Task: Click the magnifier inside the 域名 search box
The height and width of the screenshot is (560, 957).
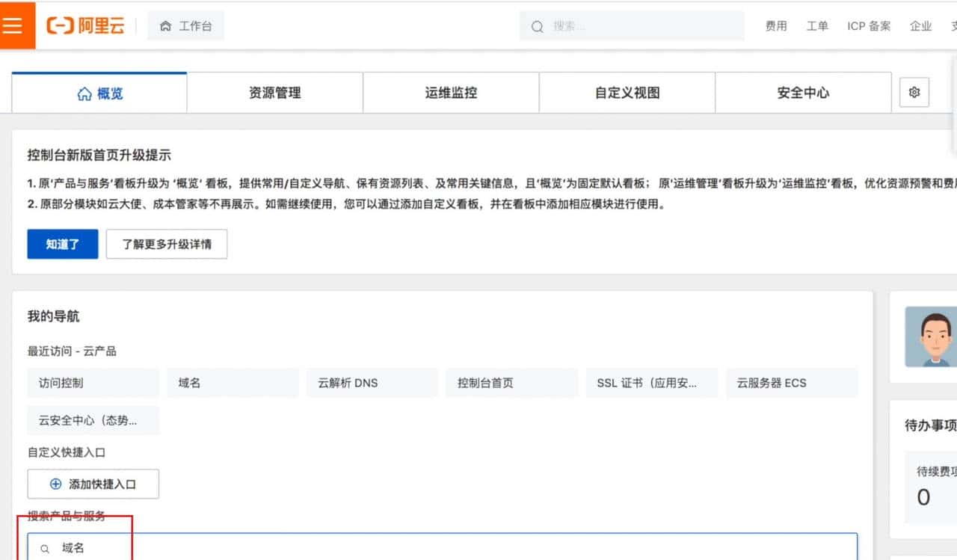Action: point(43,548)
